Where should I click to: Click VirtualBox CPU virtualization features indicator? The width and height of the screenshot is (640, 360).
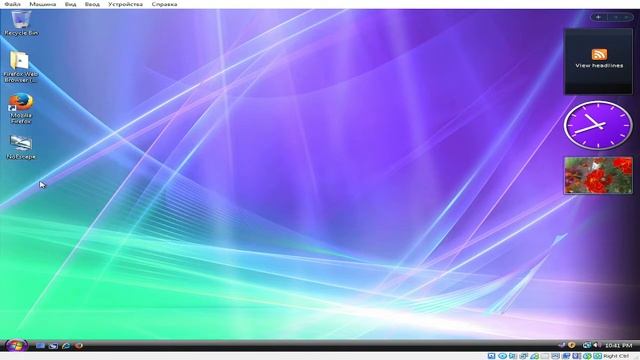point(576,356)
